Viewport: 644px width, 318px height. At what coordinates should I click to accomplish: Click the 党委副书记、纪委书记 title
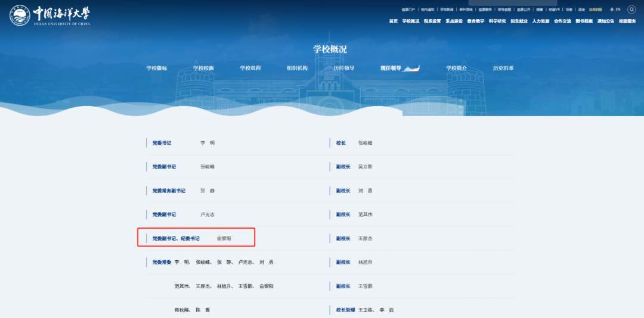pyautogui.click(x=176, y=238)
